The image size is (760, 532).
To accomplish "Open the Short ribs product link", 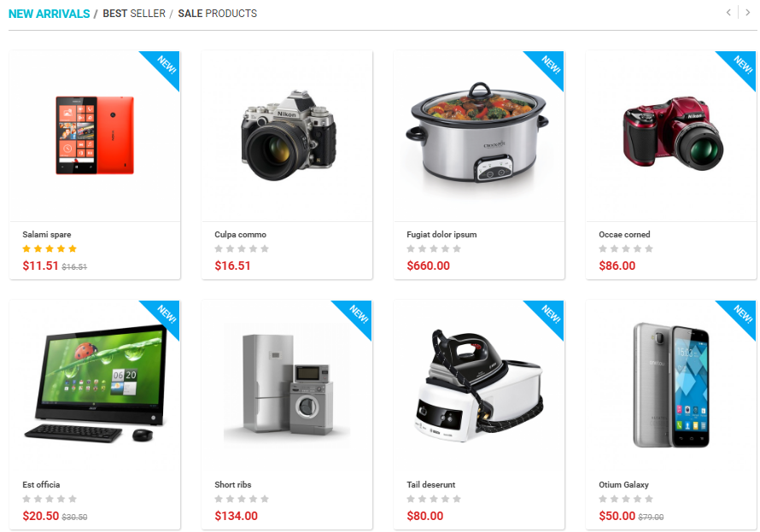I will [x=232, y=484].
